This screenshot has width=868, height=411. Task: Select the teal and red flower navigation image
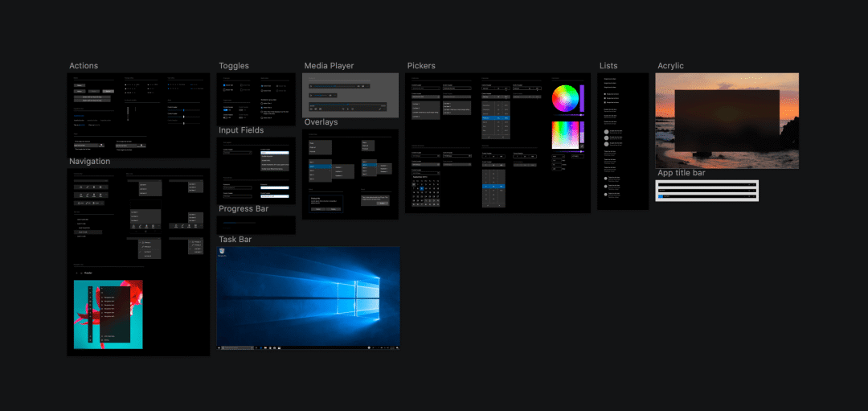click(x=108, y=314)
